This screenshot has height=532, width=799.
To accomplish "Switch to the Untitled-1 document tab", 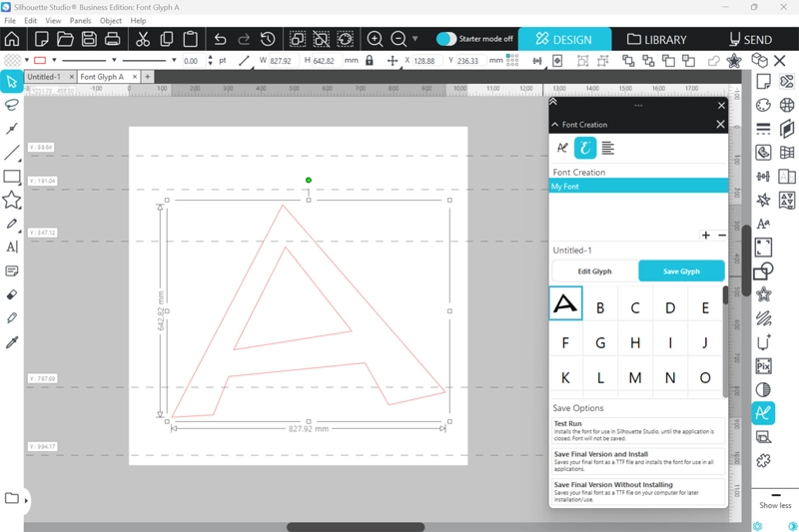I will (45, 77).
